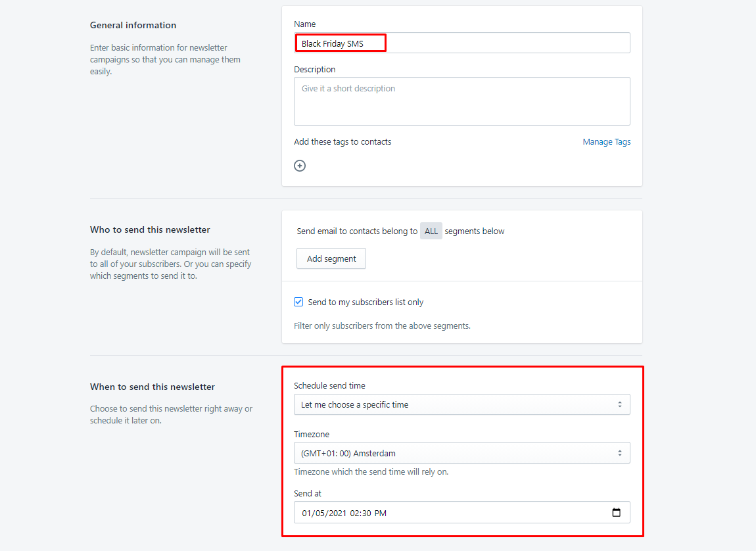Image resolution: width=756 pixels, height=551 pixels.
Task: Open the calendar date picker icon
Action: [x=616, y=512]
